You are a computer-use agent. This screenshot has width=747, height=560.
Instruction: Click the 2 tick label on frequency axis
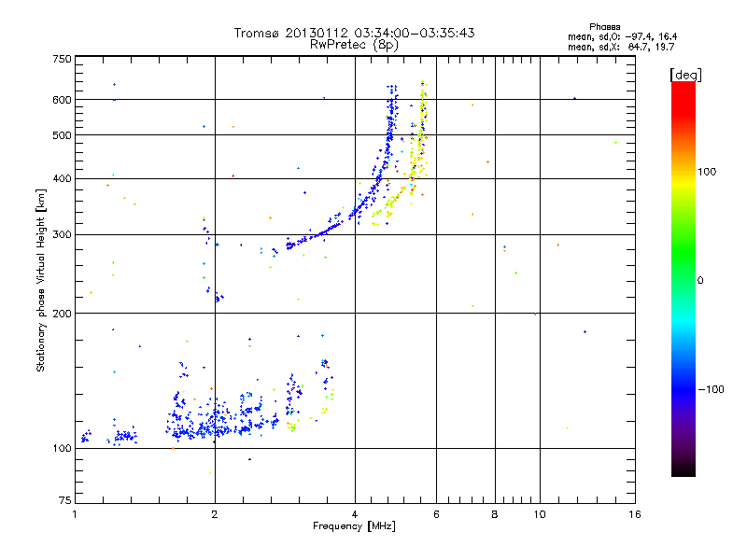click(x=215, y=514)
